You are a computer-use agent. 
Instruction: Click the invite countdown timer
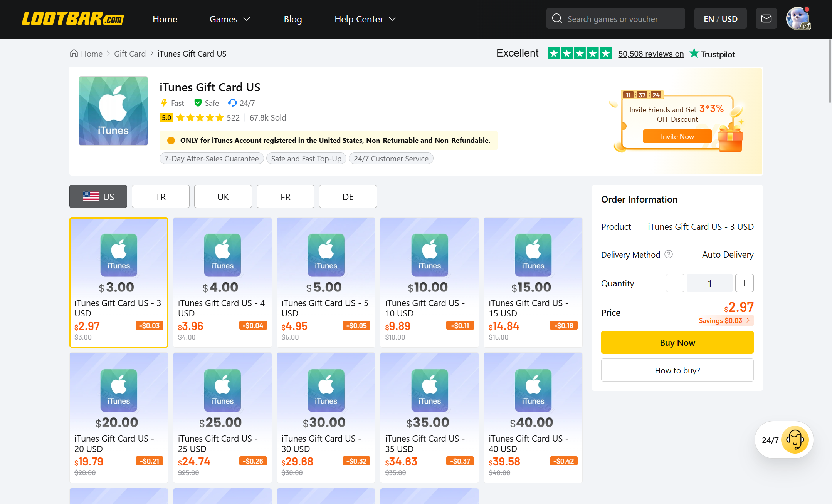point(642,95)
